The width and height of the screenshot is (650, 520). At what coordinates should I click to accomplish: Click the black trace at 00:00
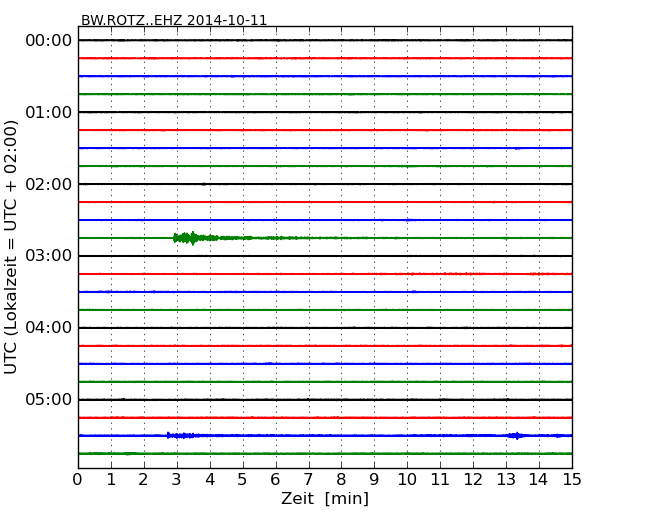coord(325,40)
